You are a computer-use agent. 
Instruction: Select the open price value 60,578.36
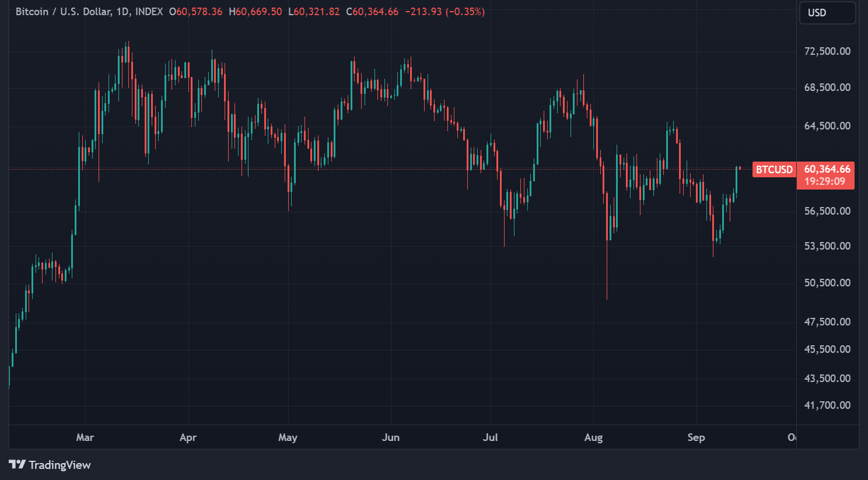point(195,11)
